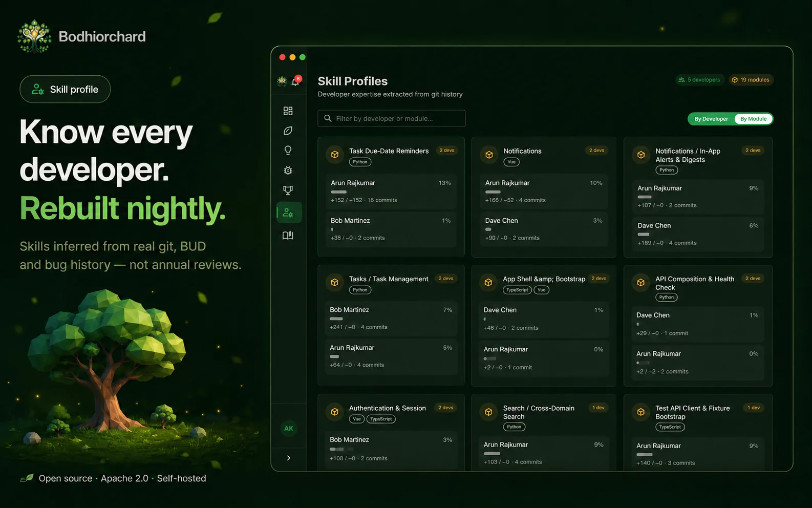
Task: Select Arun Rajkumar 10% row in Notifications card
Action: click(544, 191)
